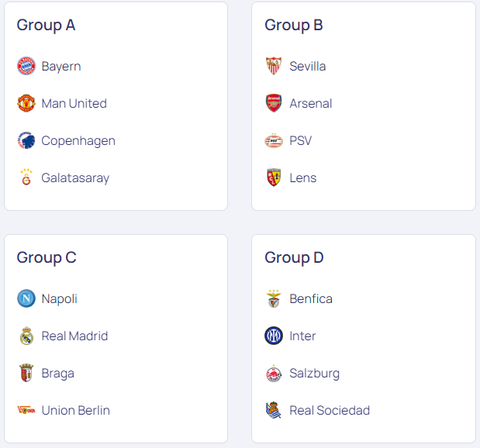Select the Group B heading

click(294, 26)
